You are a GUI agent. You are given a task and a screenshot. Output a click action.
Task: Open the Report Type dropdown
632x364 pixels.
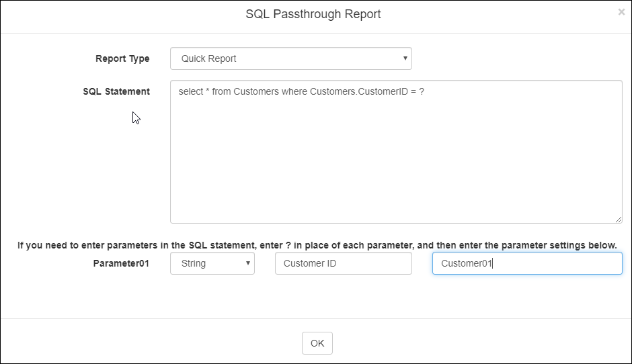290,58
